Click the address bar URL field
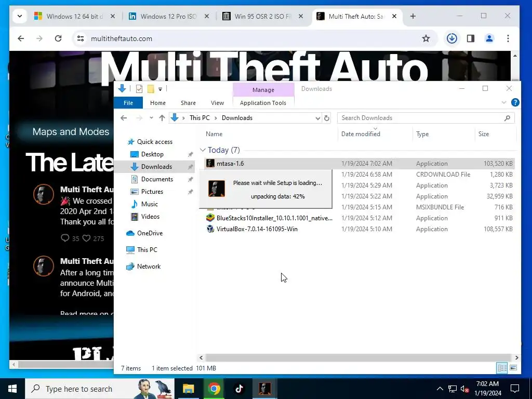This screenshot has width=532, height=399. point(251,38)
